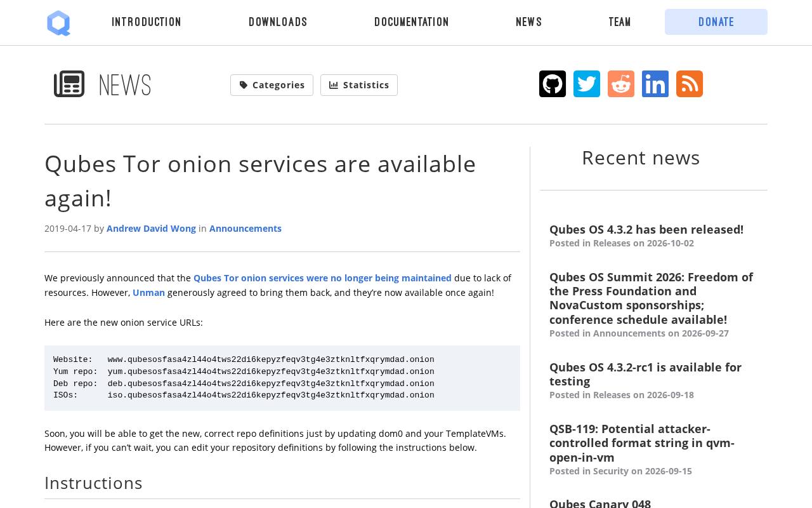
Task: Open the Categories button
Action: click(x=272, y=85)
